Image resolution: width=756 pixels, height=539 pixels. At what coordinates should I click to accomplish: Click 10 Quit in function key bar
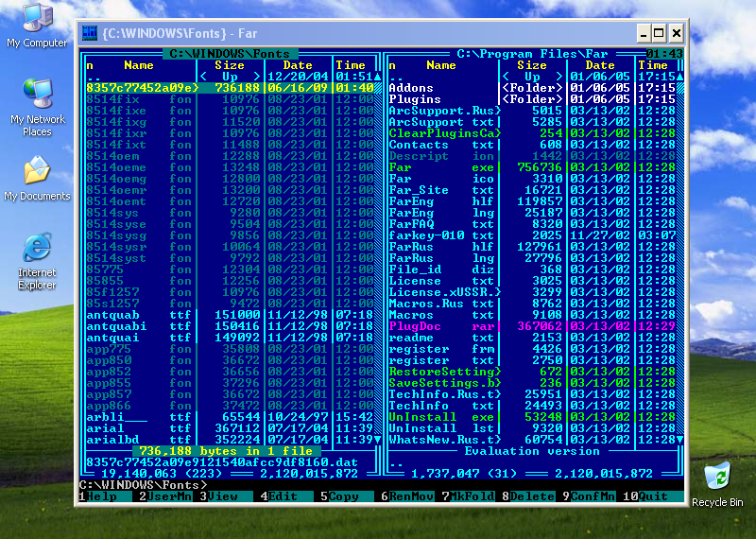click(x=650, y=496)
